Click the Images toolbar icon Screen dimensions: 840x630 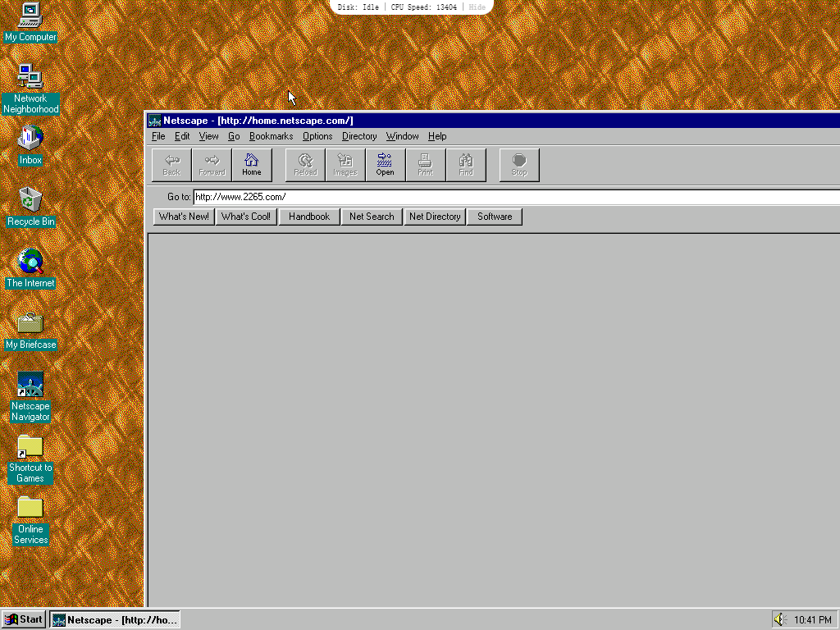click(x=345, y=164)
